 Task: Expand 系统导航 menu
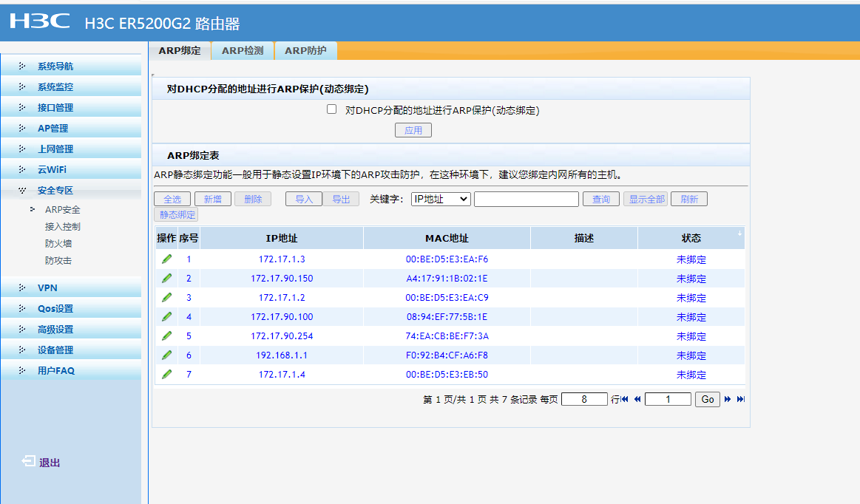71,67
